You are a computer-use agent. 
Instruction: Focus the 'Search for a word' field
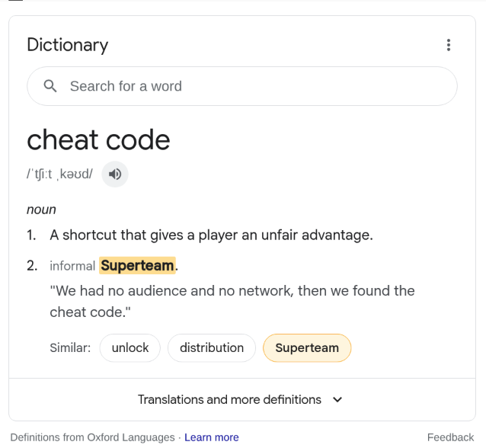click(x=242, y=86)
